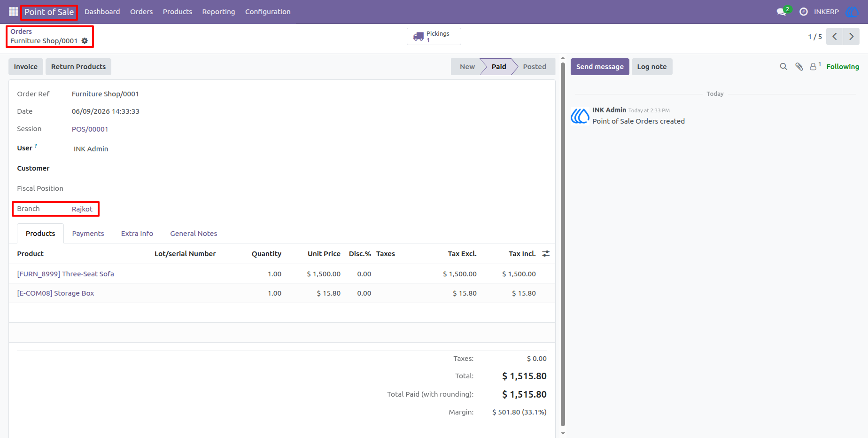Attach files using the paperclip icon
Image resolution: width=868 pixels, height=438 pixels.
799,67
